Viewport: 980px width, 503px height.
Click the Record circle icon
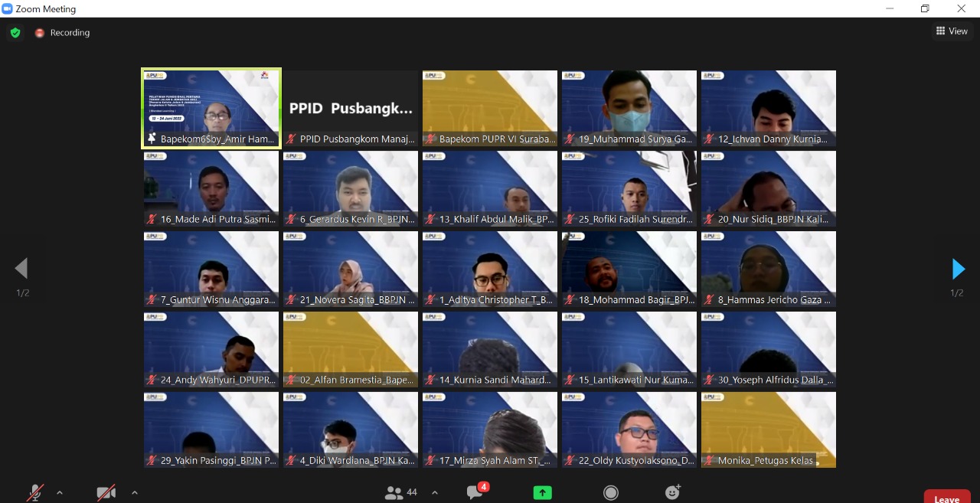610,492
